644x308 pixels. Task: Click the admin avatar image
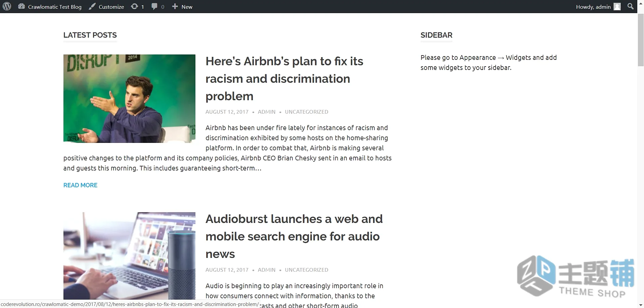pyautogui.click(x=617, y=7)
